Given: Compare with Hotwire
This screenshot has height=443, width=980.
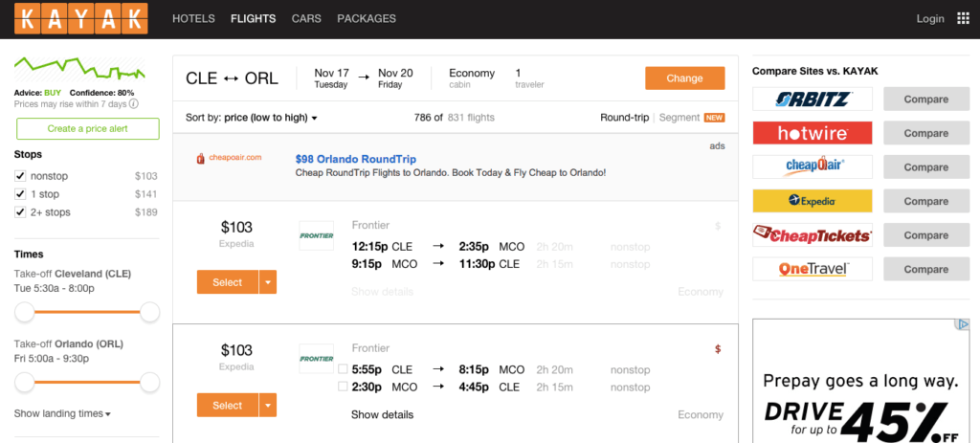Looking at the screenshot, I should pyautogui.click(x=926, y=133).
